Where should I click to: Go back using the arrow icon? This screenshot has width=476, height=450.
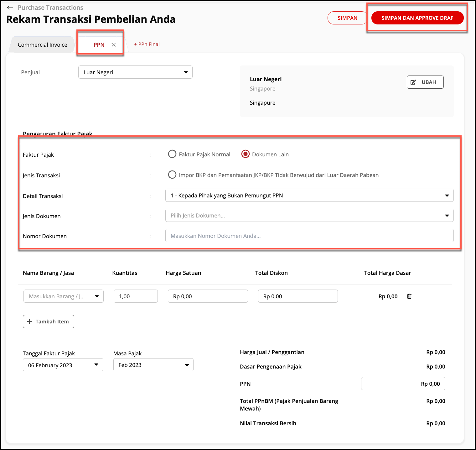point(10,8)
